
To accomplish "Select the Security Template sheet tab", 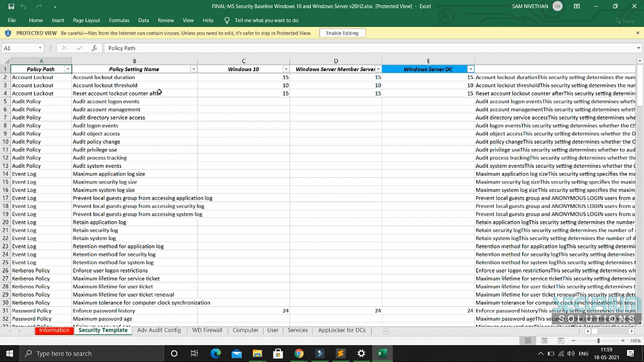I will 103,331.
